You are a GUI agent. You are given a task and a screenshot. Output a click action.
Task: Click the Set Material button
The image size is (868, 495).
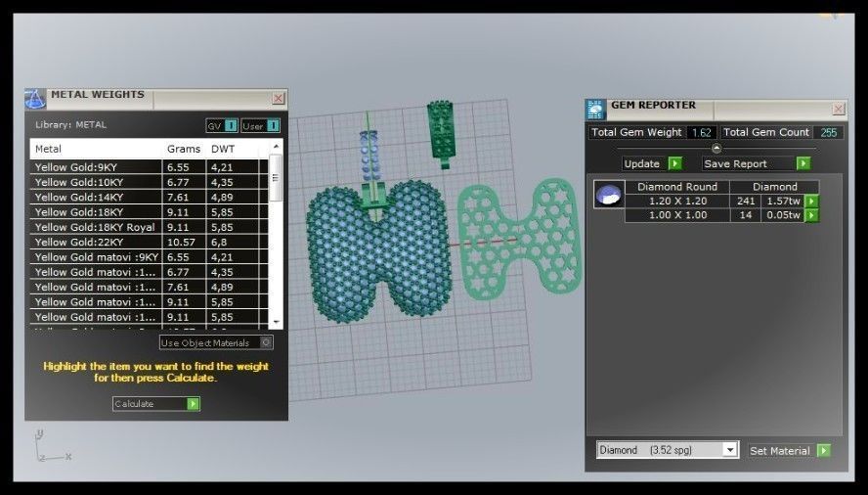coord(790,451)
